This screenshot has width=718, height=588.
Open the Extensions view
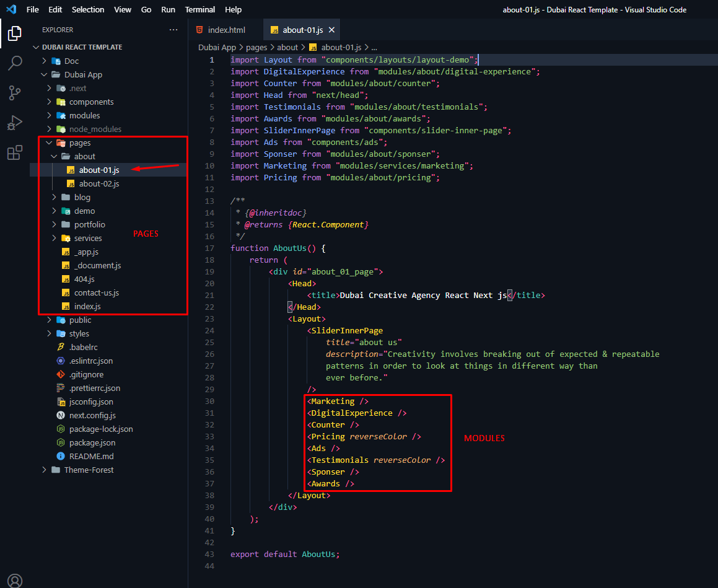tap(15, 152)
